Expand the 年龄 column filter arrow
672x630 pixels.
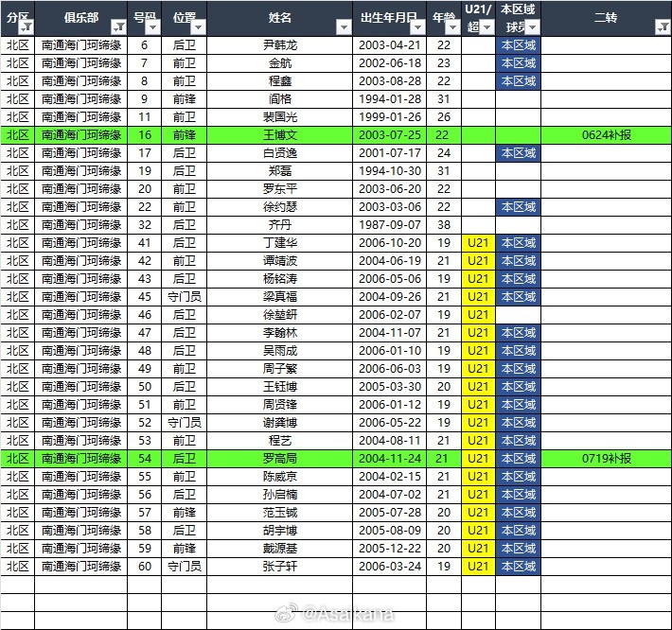452,27
